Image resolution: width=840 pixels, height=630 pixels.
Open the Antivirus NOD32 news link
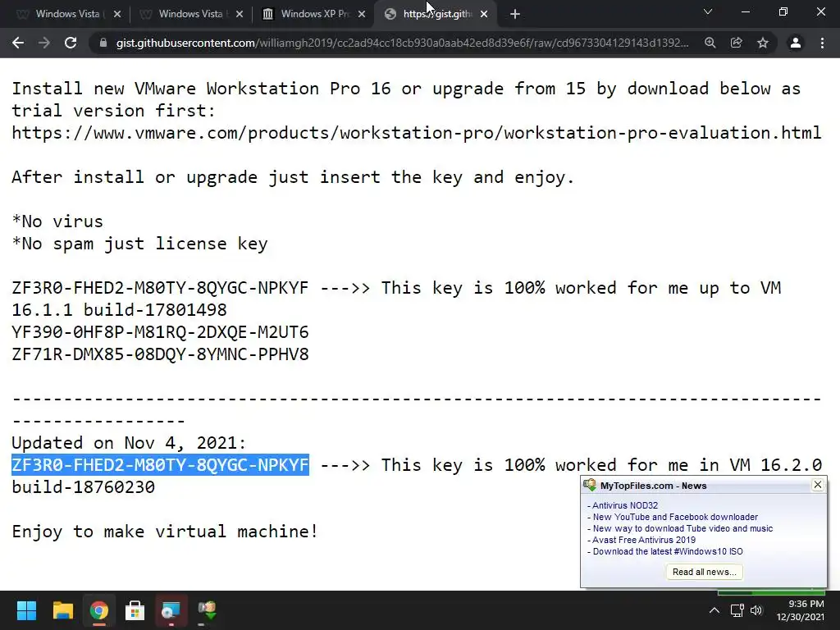point(624,505)
